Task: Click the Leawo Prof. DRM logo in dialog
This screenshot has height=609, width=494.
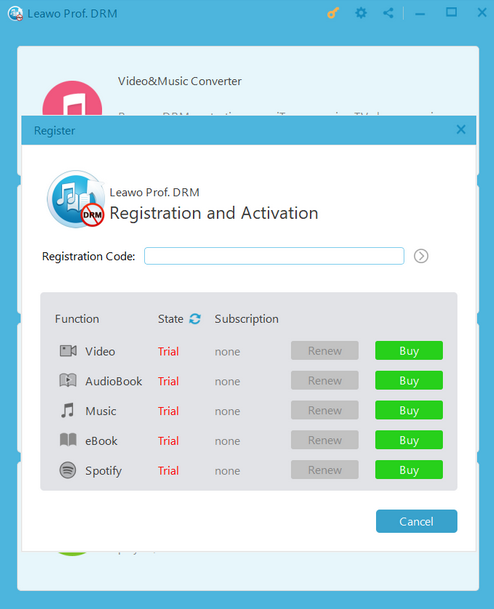Action: click(x=76, y=199)
